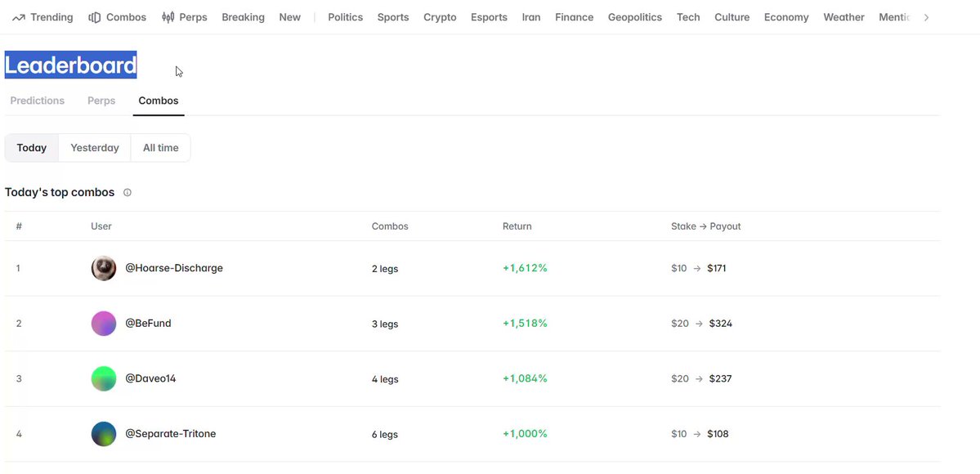Click @Separate-Tritone's dark avatar

point(104,434)
